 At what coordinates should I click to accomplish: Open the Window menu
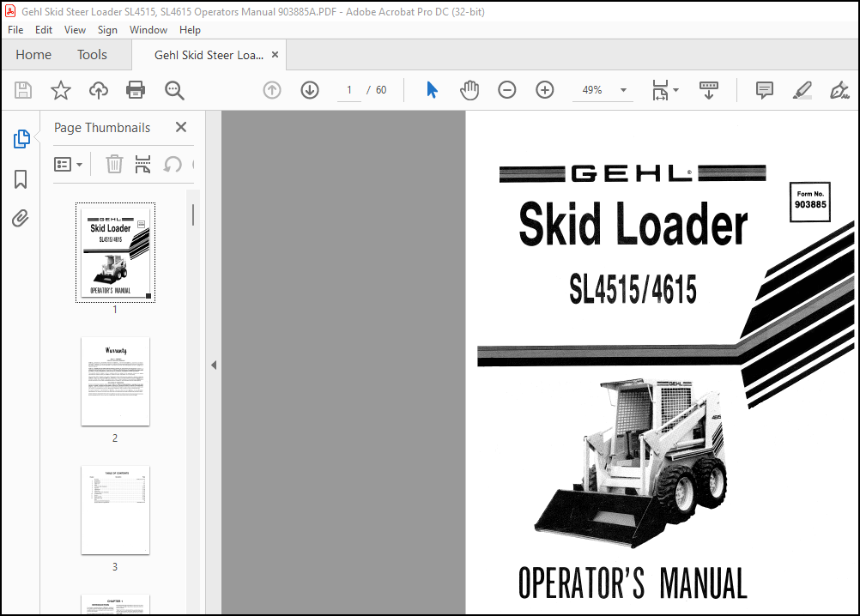click(148, 29)
